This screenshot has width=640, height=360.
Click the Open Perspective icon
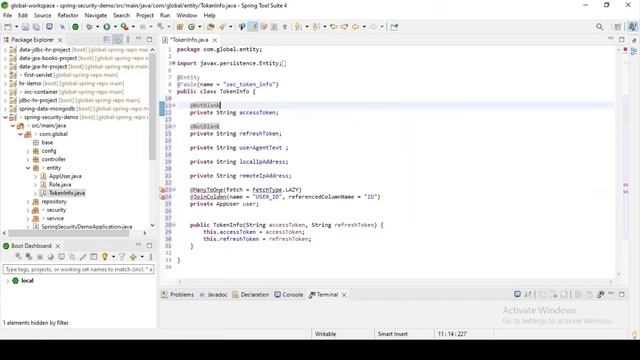tap(618, 27)
